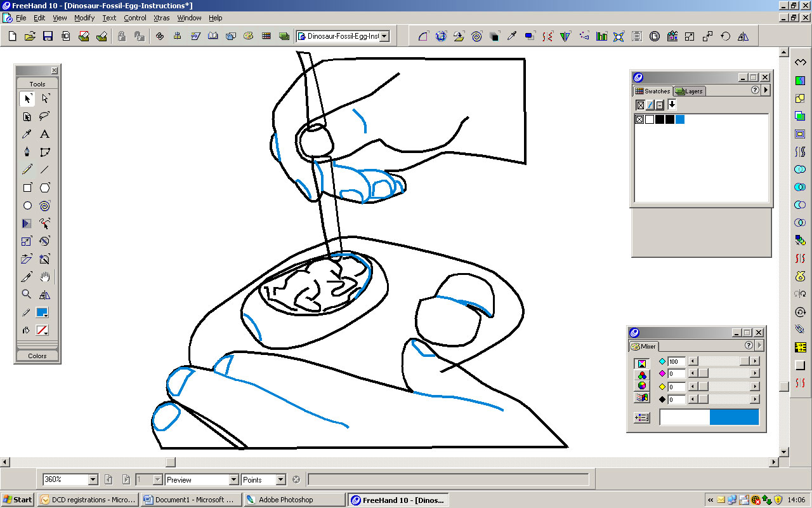Screen dimensions: 812x508
Task: Pick the Polygon tool
Action: pos(45,187)
